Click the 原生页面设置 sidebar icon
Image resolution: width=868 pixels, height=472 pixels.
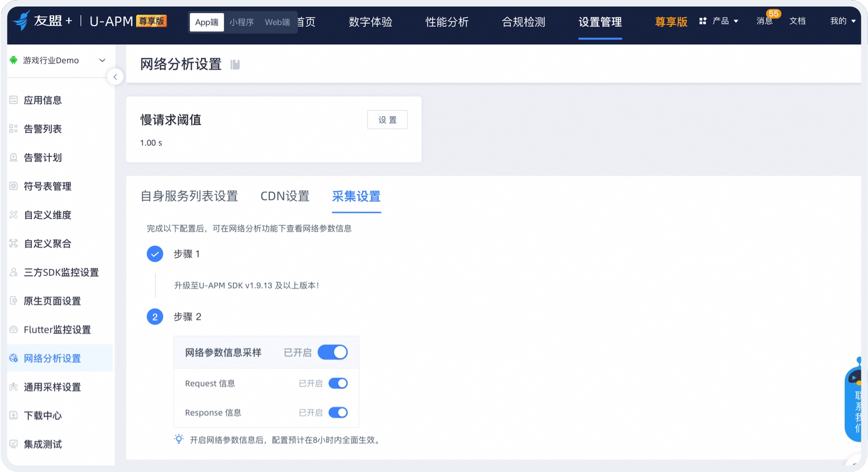14,301
